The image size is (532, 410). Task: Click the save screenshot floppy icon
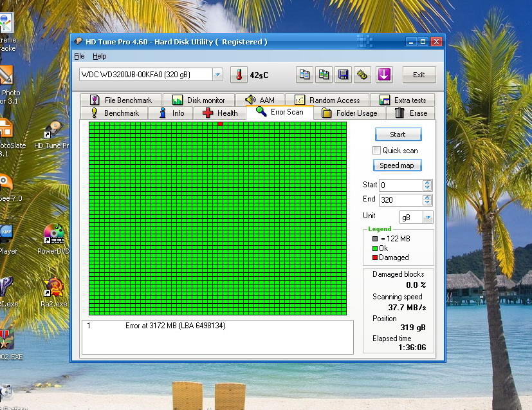[343, 75]
